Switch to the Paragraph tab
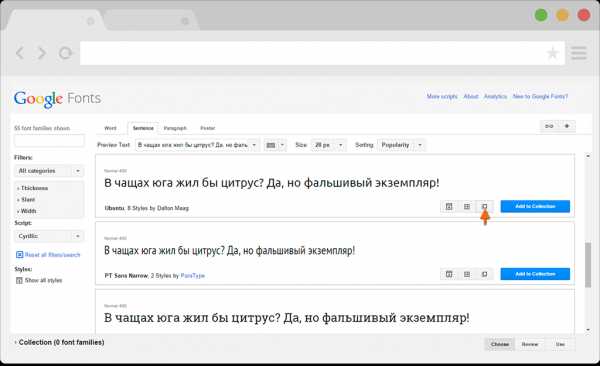This screenshot has height=366, width=600. [175, 128]
